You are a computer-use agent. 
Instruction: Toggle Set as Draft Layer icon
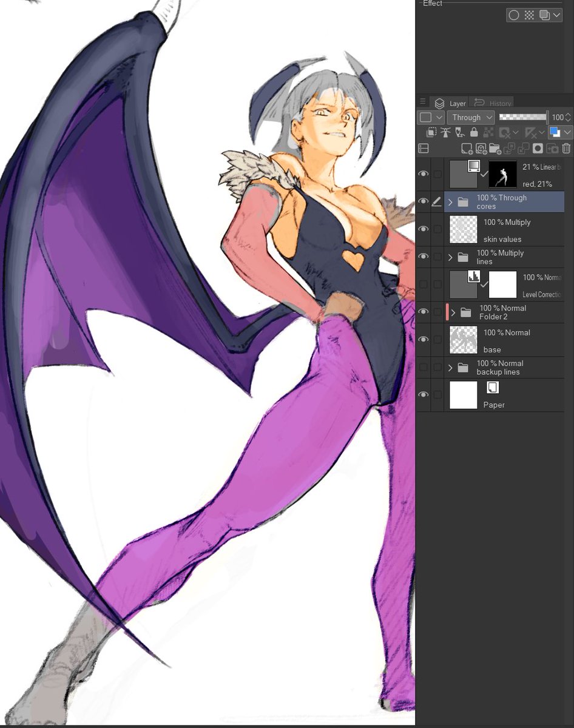point(459,132)
